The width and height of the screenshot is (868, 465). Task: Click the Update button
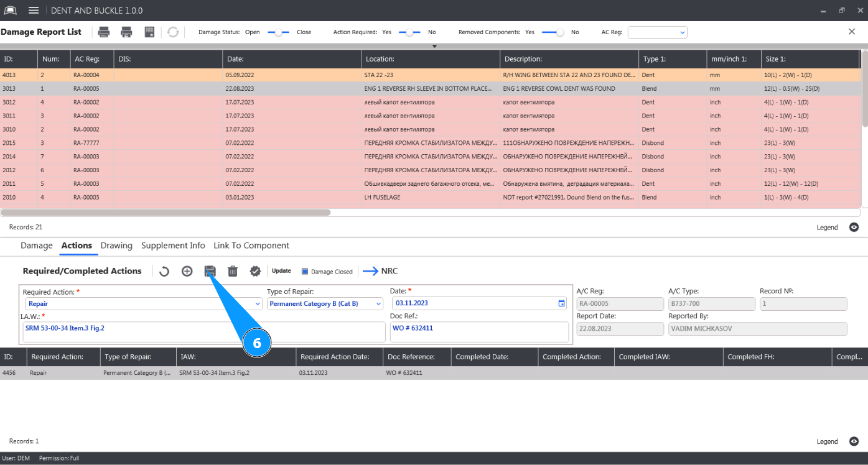281,271
